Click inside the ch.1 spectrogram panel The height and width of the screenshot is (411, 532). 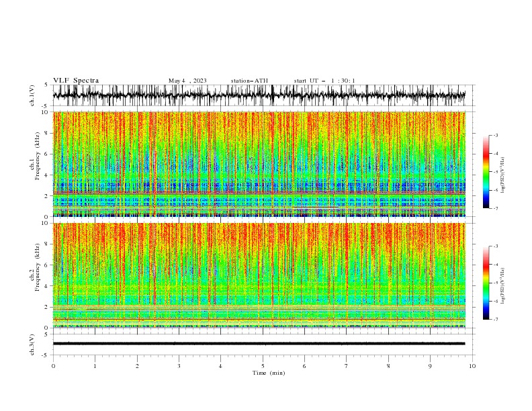pyautogui.click(x=259, y=164)
